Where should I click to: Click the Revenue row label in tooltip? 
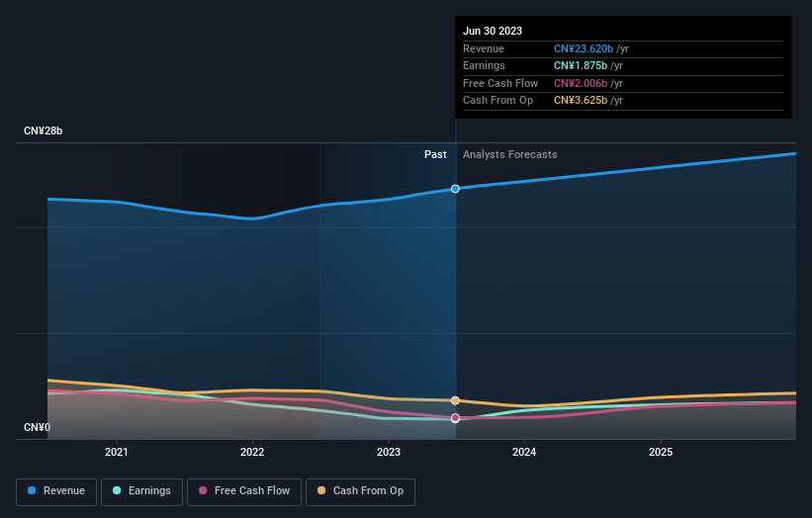point(484,48)
